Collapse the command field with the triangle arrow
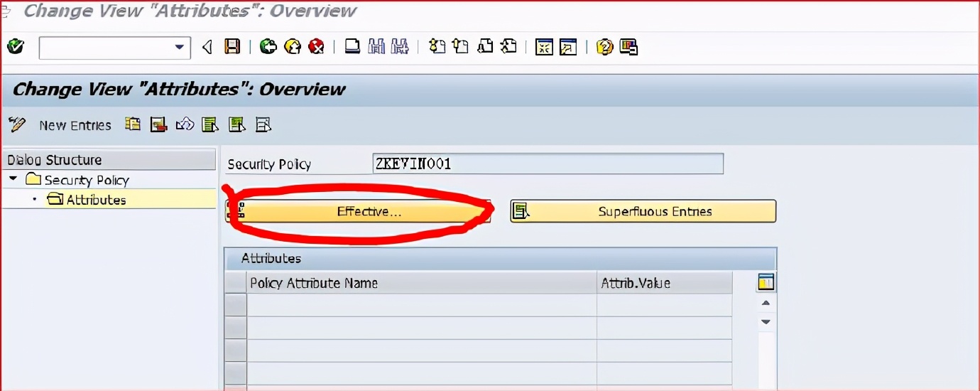The width and height of the screenshot is (980, 391). click(x=207, y=48)
